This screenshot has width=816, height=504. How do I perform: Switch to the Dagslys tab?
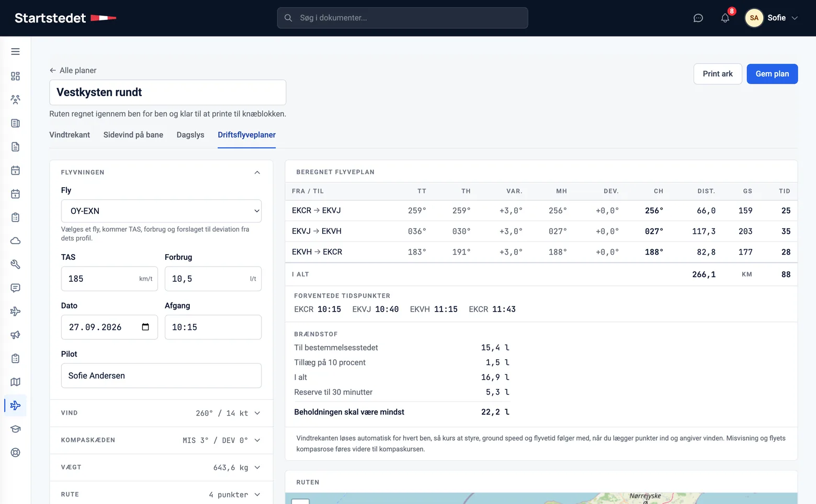pyautogui.click(x=190, y=135)
